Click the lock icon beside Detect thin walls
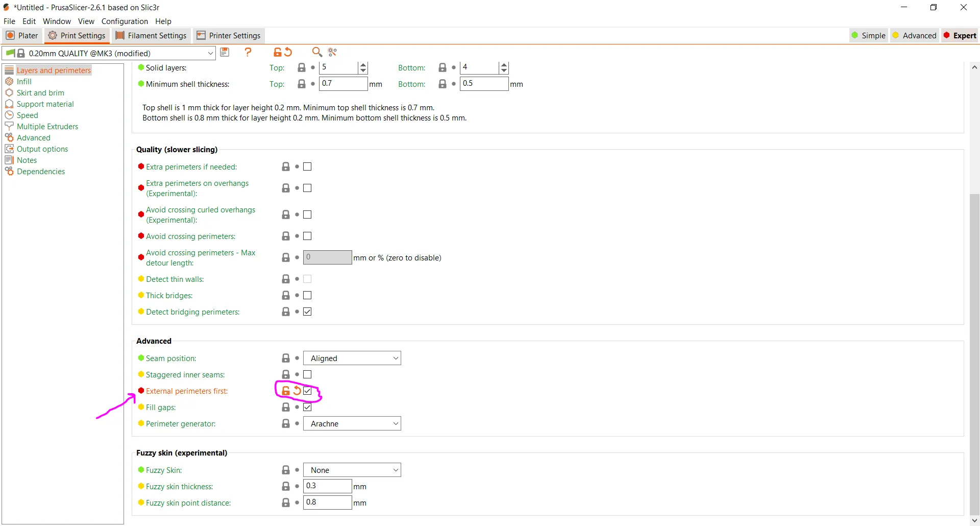This screenshot has width=980, height=526. pos(286,279)
